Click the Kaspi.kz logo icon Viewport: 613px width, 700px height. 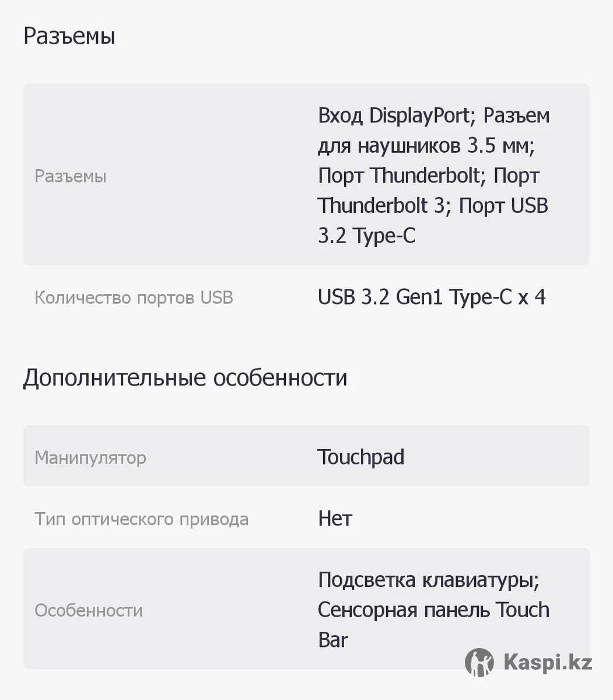point(479,663)
